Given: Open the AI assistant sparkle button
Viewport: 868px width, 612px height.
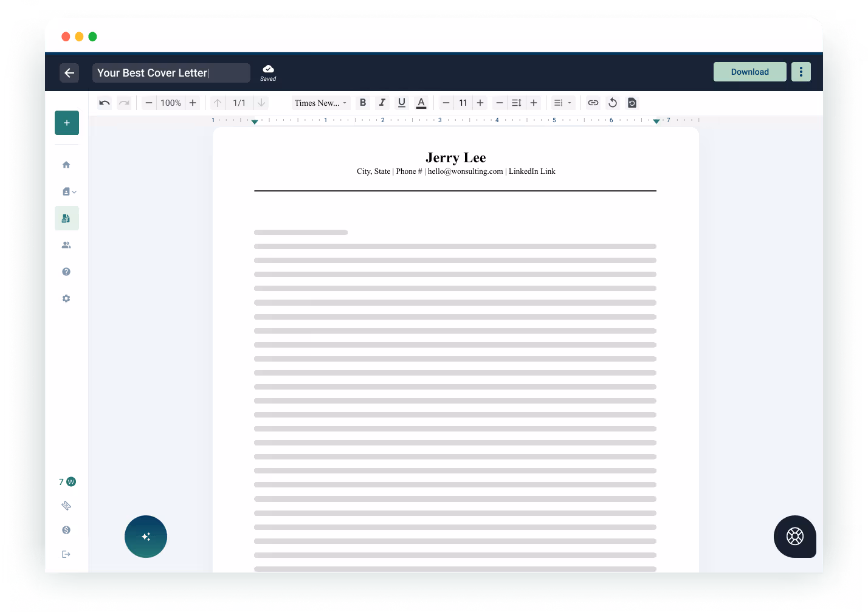Looking at the screenshot, I should click(x=146, y=537).
